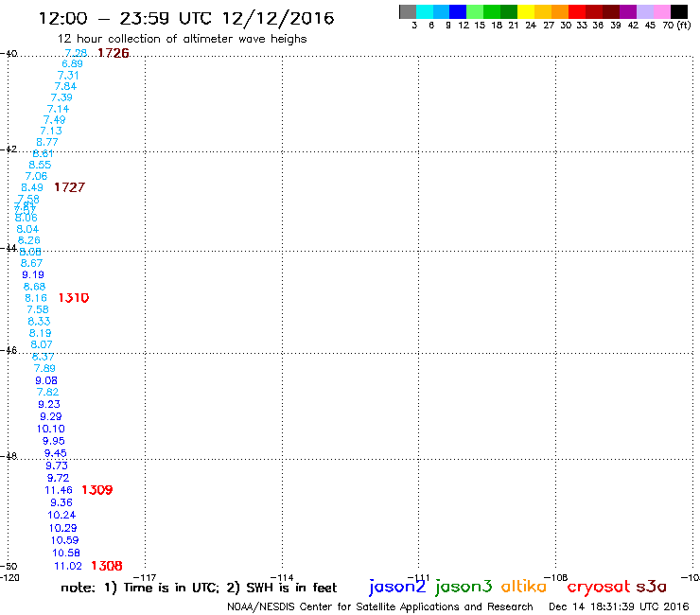Select the purple swatch in the color scale
This screenshot has height=615, width=700.
628,12
